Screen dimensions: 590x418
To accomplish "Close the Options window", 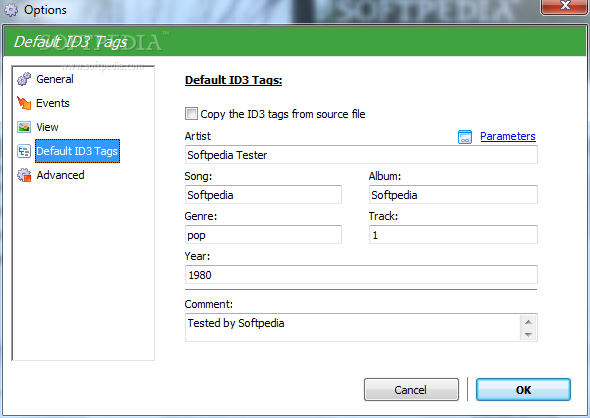I will click(564, 6).
